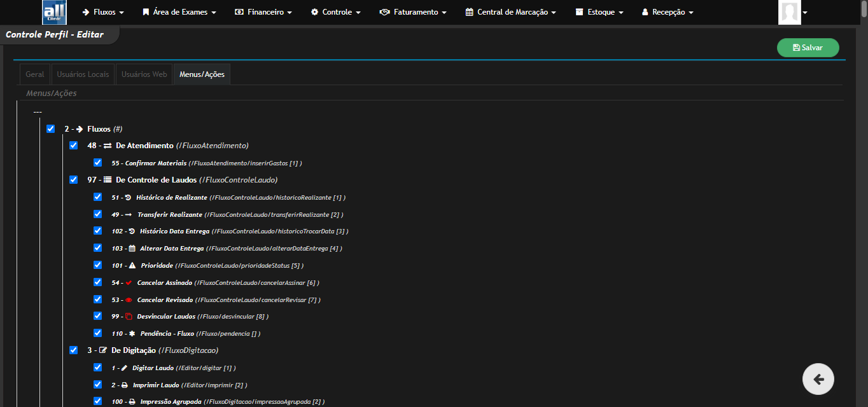Open the user avatar dropdown

(x=793, y=12)
